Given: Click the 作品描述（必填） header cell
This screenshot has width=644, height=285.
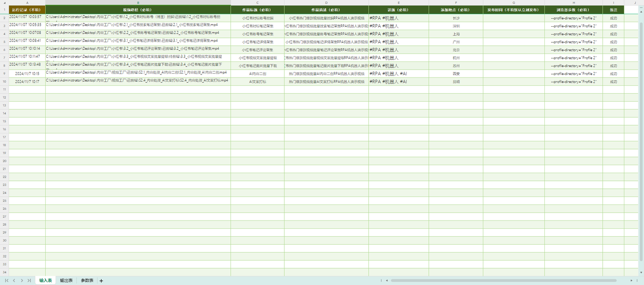Looking at the screenshot, I should point(327,10).
